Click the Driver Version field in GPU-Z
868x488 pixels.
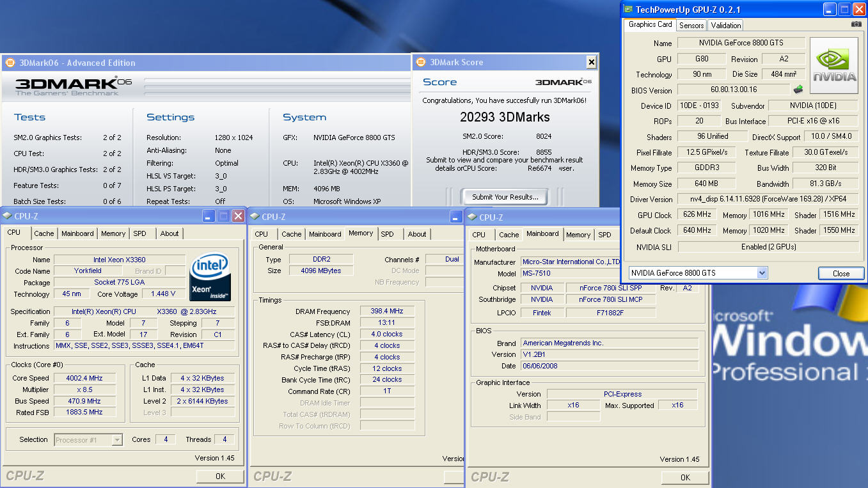click(x=768, y=200)
